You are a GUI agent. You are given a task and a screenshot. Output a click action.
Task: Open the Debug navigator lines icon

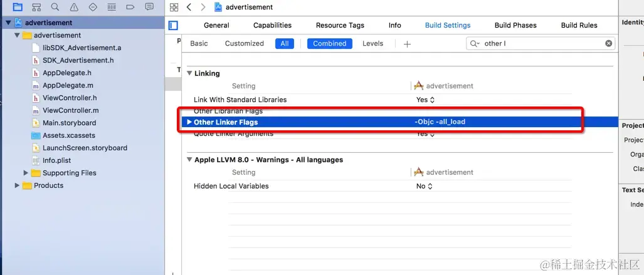(x=111, y=6)
